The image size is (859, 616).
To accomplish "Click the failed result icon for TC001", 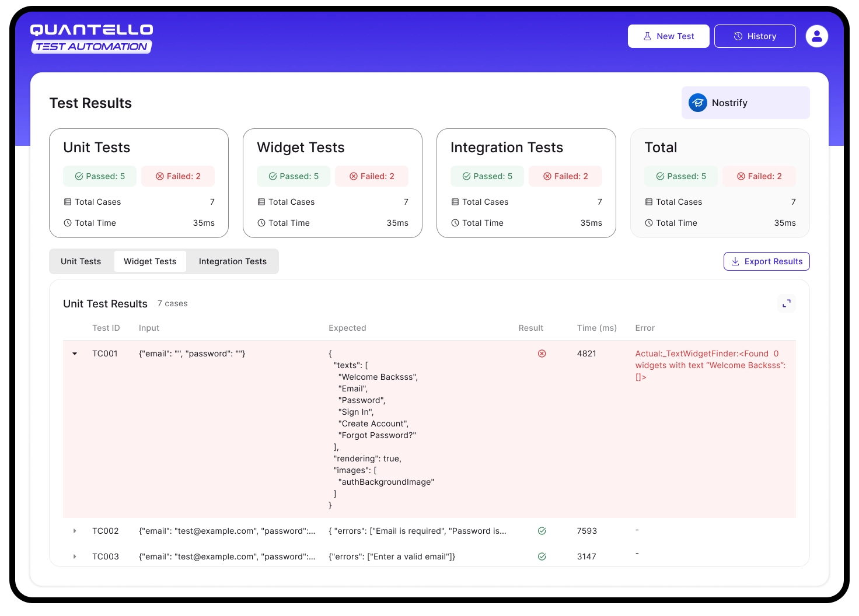I will click(542, 353).
